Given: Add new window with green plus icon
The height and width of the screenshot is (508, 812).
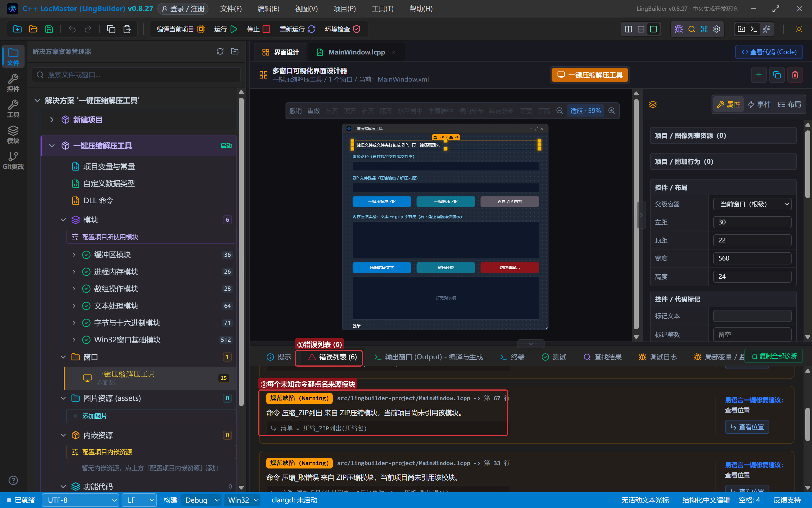Looking at the screenshot, I should (759, 75).
